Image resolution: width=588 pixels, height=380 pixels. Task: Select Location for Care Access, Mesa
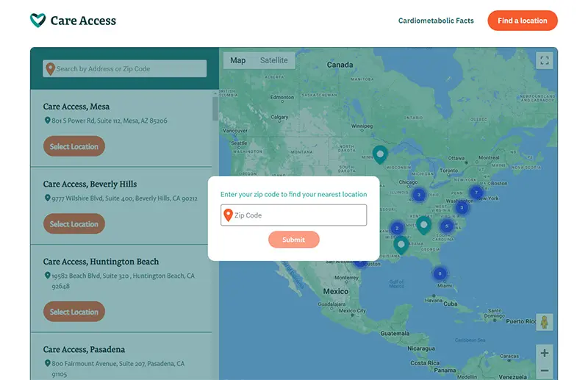point(73,146)
